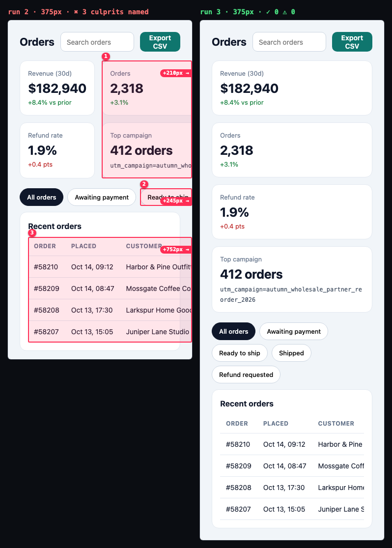Focus Search orders field in run 3 panel
The height and width of the screenshot is (548, 392).
pyautogui.click(x=289, y=42)
